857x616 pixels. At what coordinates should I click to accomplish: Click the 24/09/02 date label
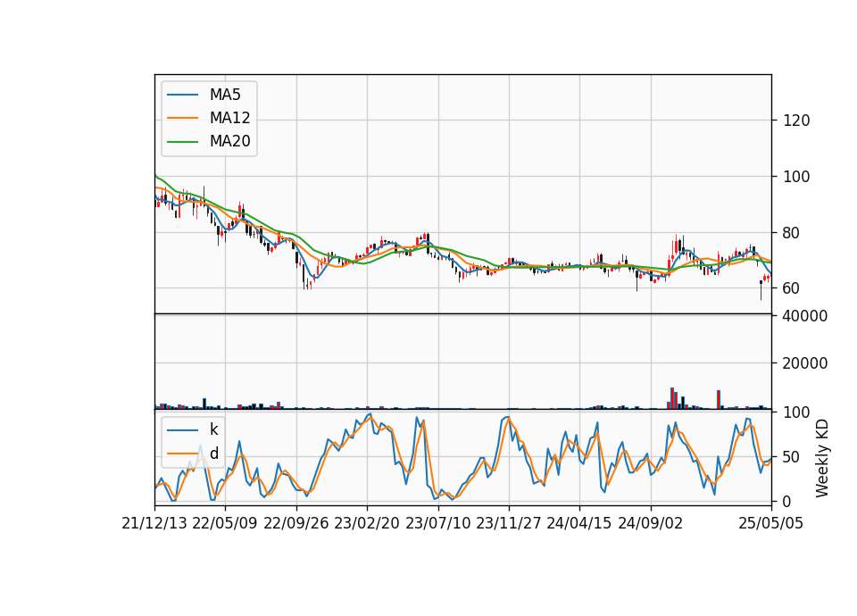point(651,524)
